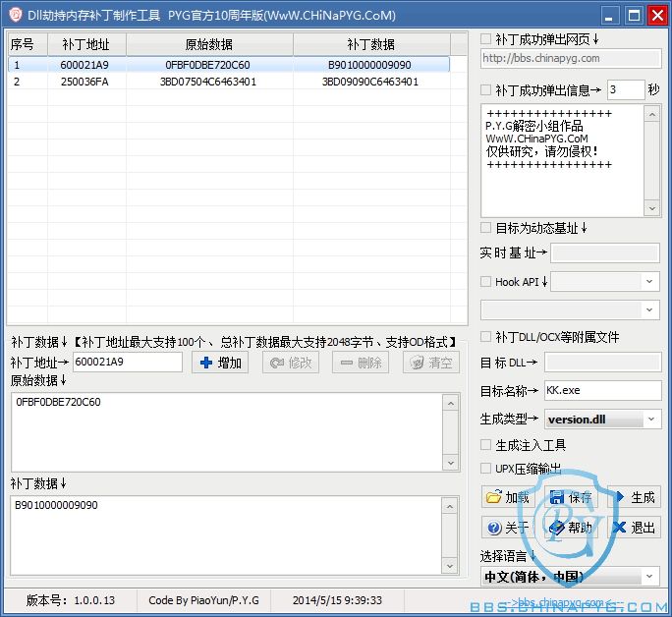Click the 增加 add patch button
The height and width of the screenshot is (617, 672).
pos(220,363)
